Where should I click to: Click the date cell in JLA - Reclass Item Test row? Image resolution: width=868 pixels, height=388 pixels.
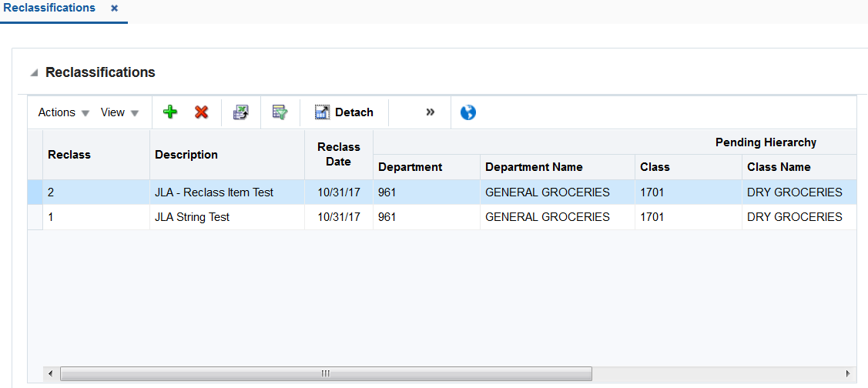339,192
